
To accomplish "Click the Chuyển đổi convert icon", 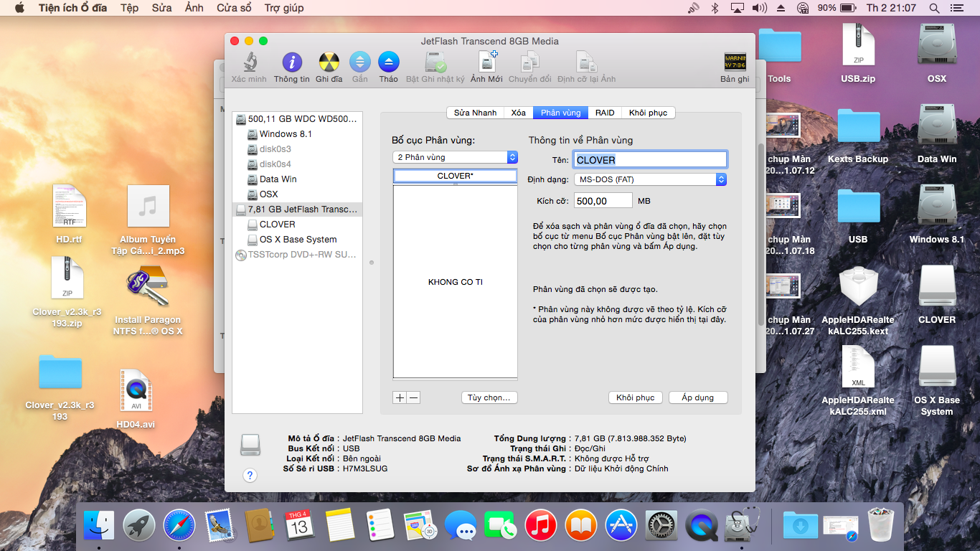I will point(530,62).
